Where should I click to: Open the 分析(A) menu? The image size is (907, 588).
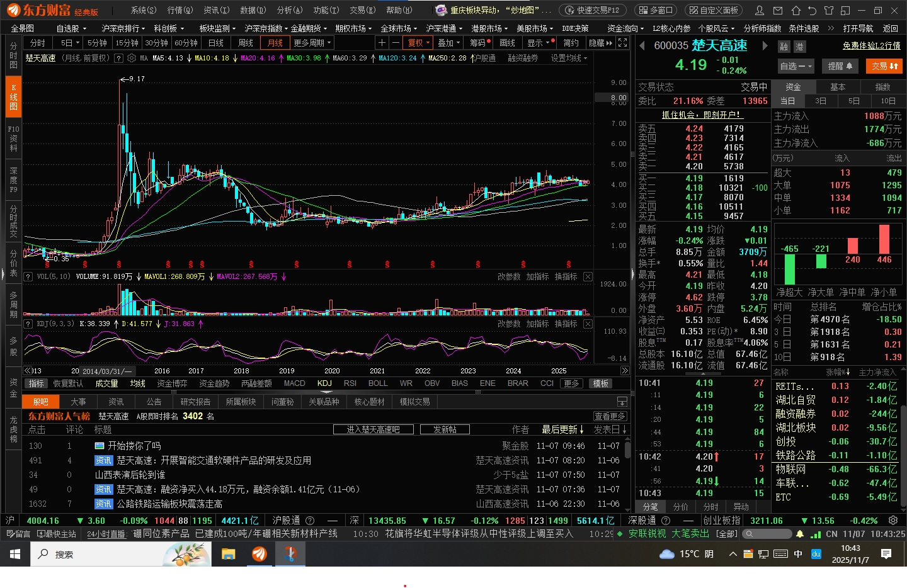[290, 10]
